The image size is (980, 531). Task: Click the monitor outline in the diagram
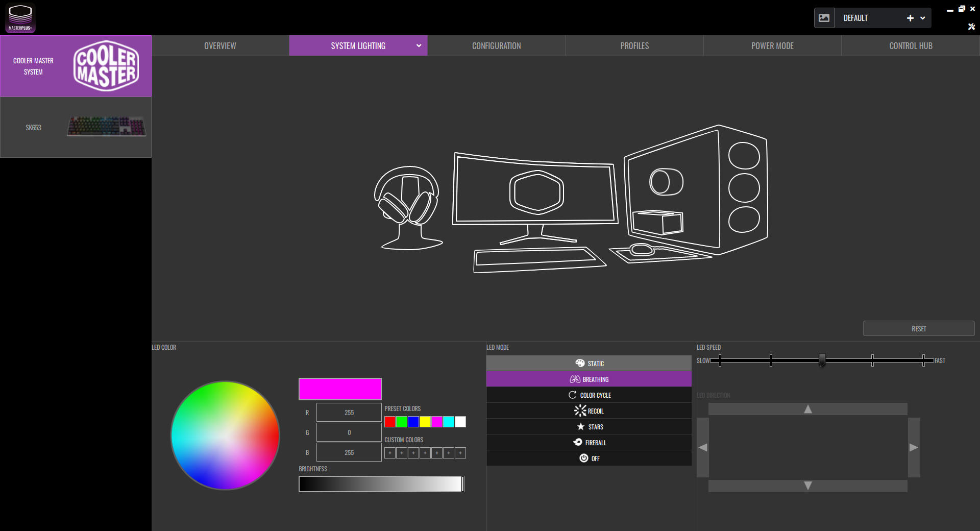pyautogui.click(x=535, y=198)
